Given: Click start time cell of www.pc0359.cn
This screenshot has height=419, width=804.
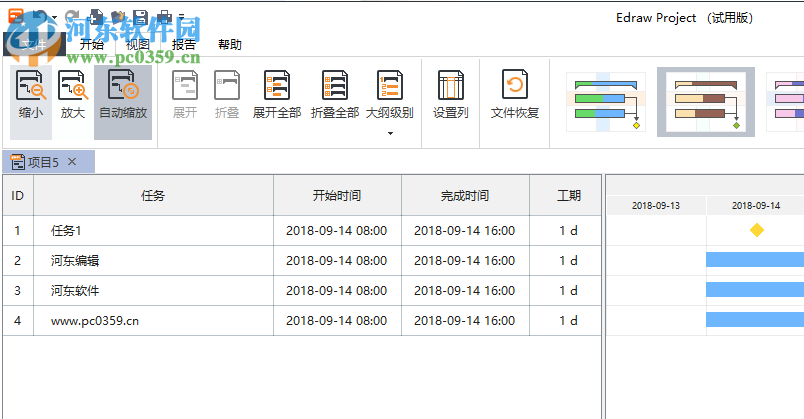Looking at the screenshot, I should (x=337, y=321).
